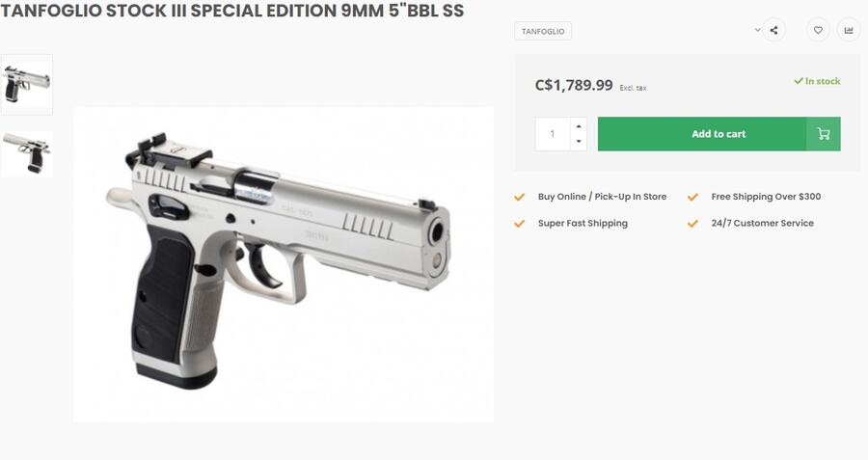
Task: Click checkmark beside Buy Online / Pick-Up
Action: [x=520, y=197]
